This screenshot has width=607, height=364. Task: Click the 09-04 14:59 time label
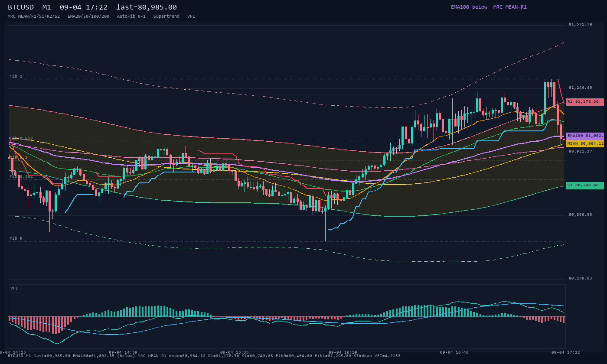[x=123, y=352]
